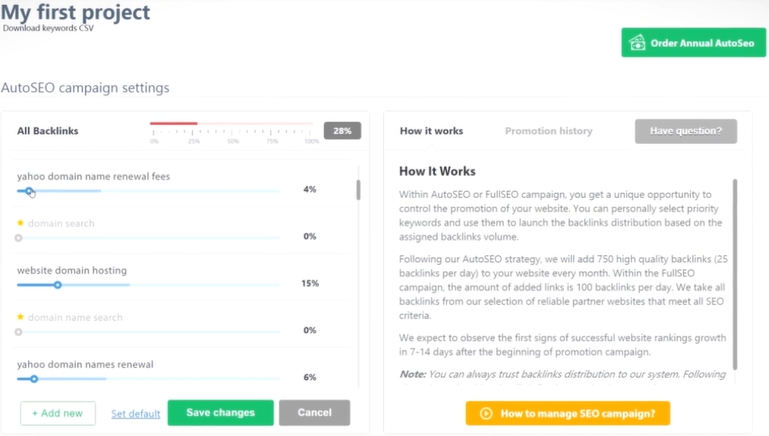This screenshot has height=436, width=769.
Task: Click yahoo domain name renewal fees slider handle
Action: (29, 190)
